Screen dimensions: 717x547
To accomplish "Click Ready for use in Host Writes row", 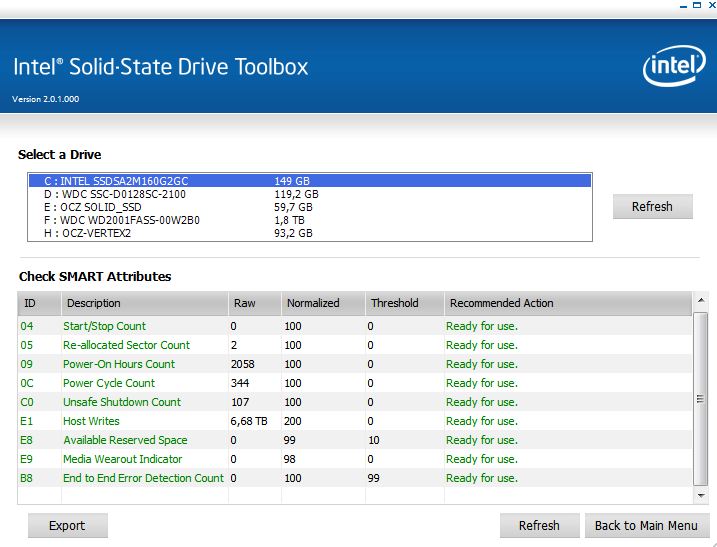I will click(x=482, y=421).
